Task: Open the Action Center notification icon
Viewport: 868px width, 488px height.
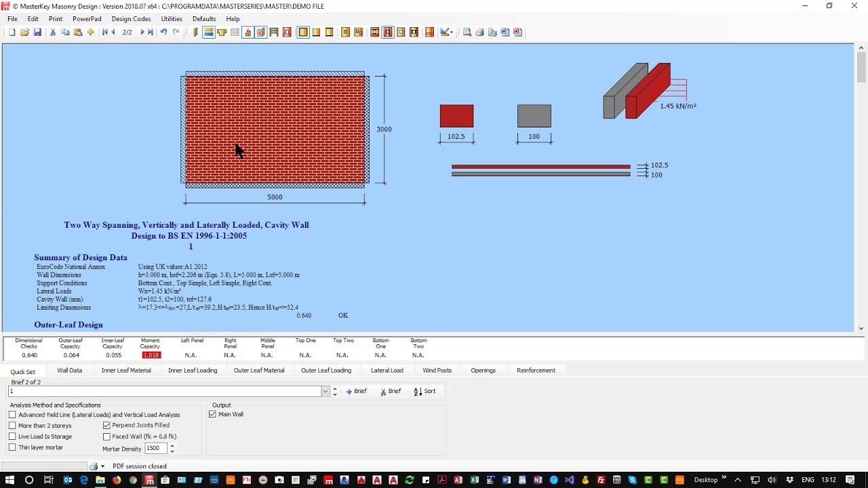Action: pos(850,480)
